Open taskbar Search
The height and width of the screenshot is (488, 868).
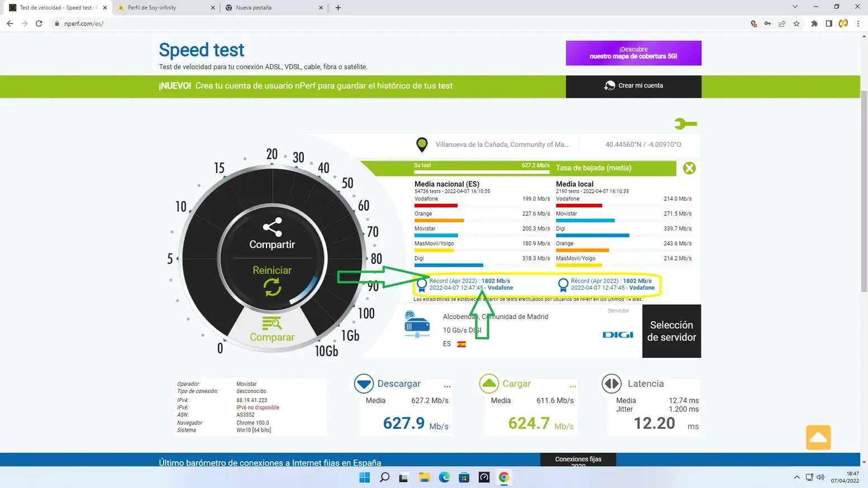coord(384,477)
